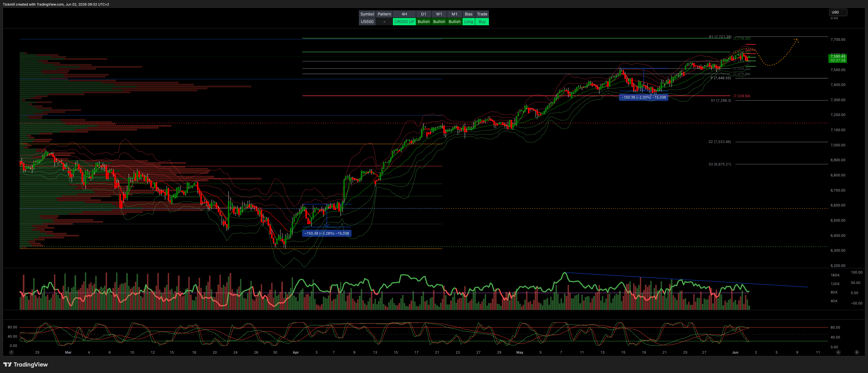Click the Symbol column header
This screenshot has width=868, height=373.
pos(367,14)
